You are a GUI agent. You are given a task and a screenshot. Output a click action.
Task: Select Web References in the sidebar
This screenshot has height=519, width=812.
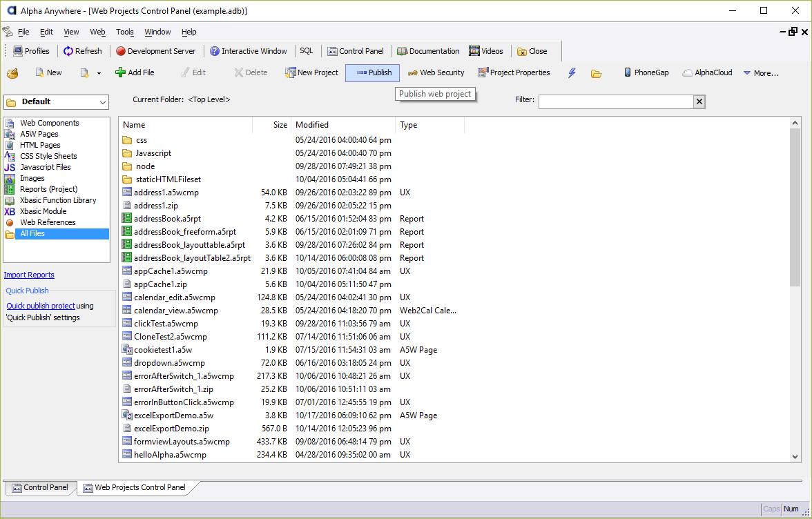tap(48, 222)
